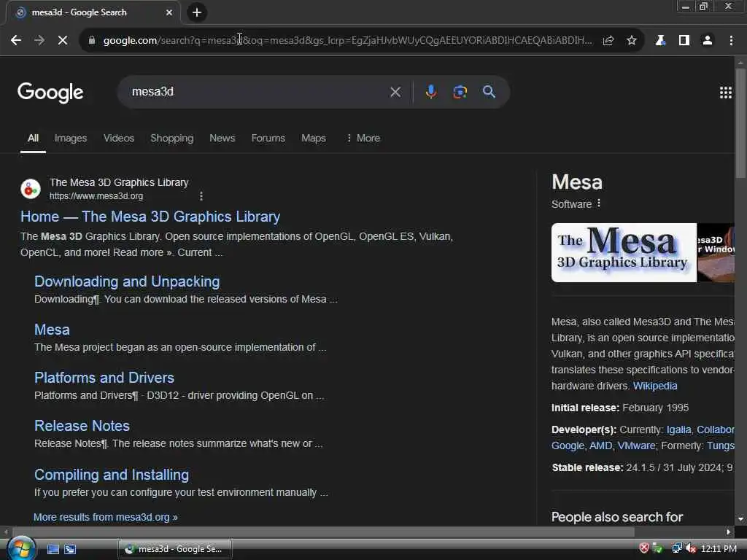The image size is (747, 560).
Task: Close the mesa3d Google Search tab
Action: pos(169,12)
